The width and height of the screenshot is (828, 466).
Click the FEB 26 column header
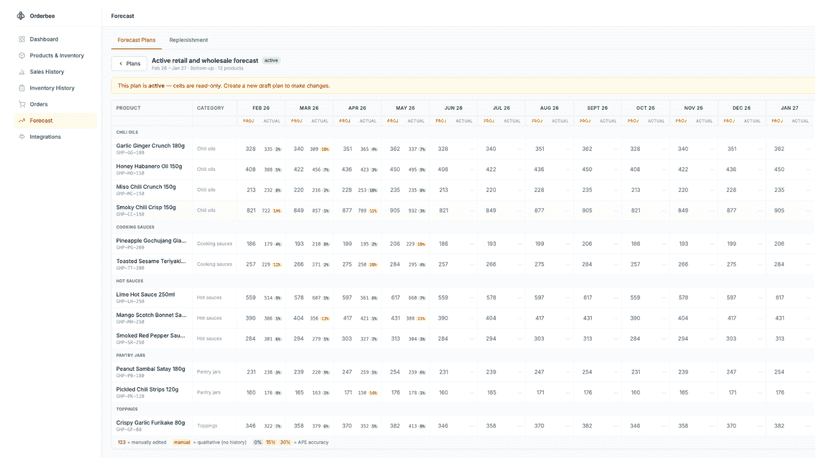[x=261, y=108]
